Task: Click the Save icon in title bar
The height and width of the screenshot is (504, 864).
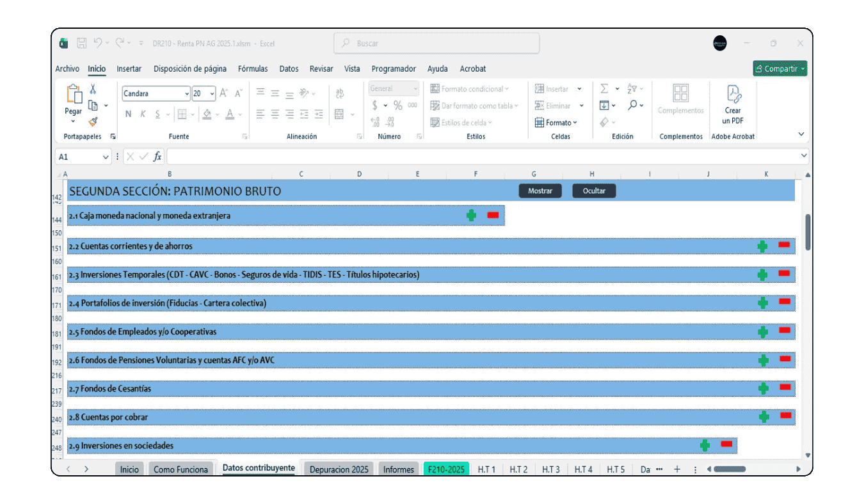Action: pyautogui.click(x=81, y=43)
